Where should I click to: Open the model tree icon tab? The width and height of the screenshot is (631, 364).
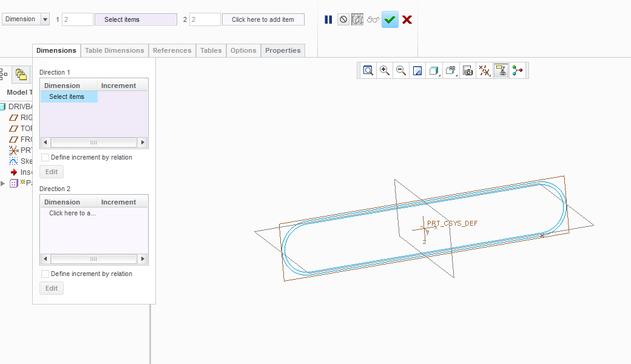click(4, 74)
